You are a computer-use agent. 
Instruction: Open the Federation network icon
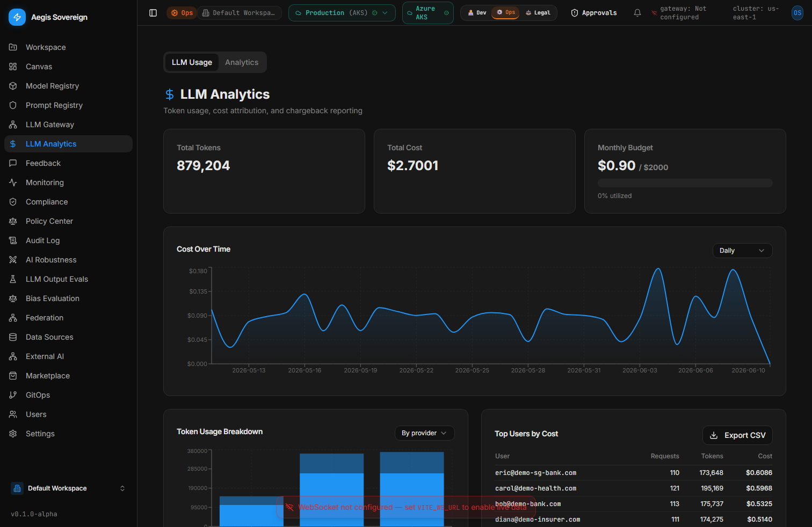13,318
